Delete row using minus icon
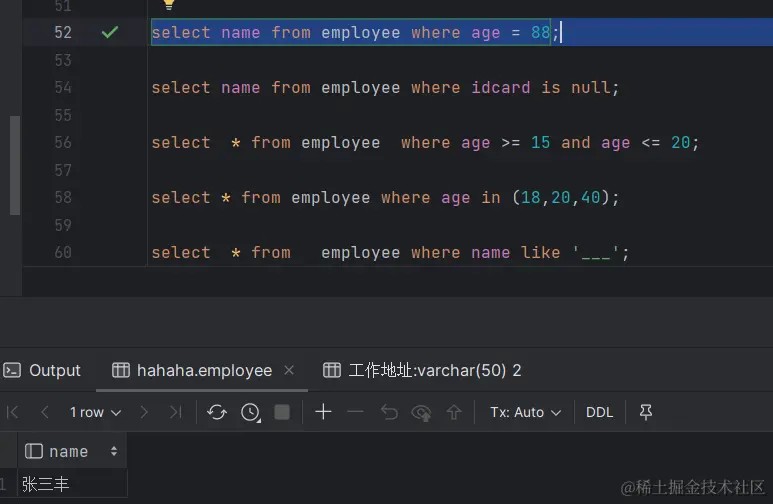773x504 pixels. click(x=355, y=411)
